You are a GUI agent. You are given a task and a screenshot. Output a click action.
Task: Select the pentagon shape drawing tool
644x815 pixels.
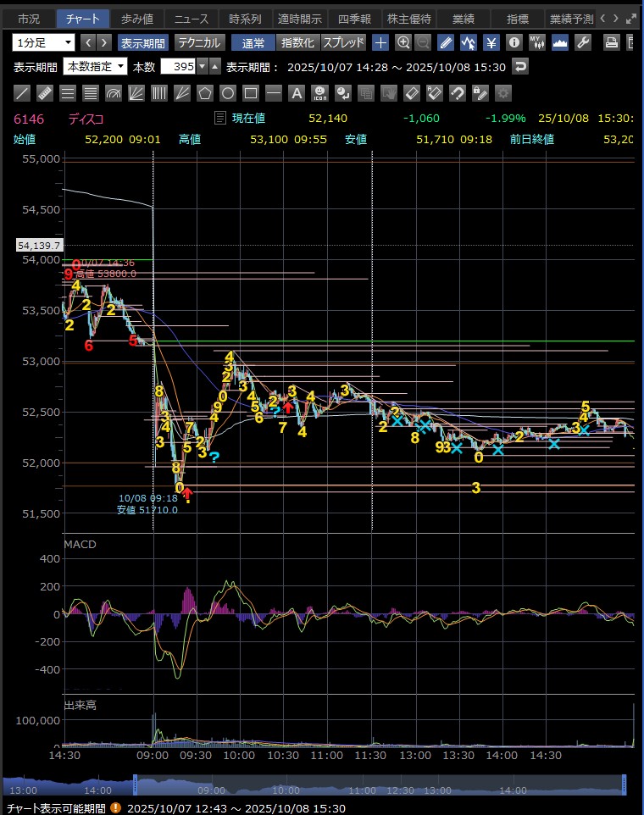(x=205, y=93)
